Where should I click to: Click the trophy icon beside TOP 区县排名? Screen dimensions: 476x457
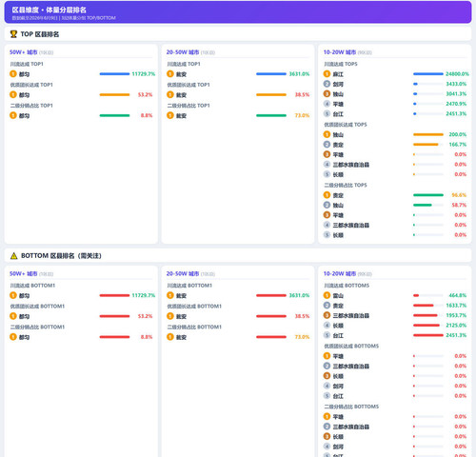[x=13, y=34]
